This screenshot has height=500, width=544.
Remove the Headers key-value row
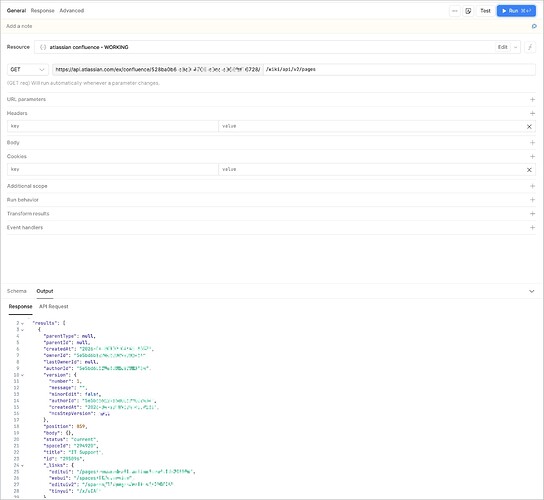pos(529,127)
